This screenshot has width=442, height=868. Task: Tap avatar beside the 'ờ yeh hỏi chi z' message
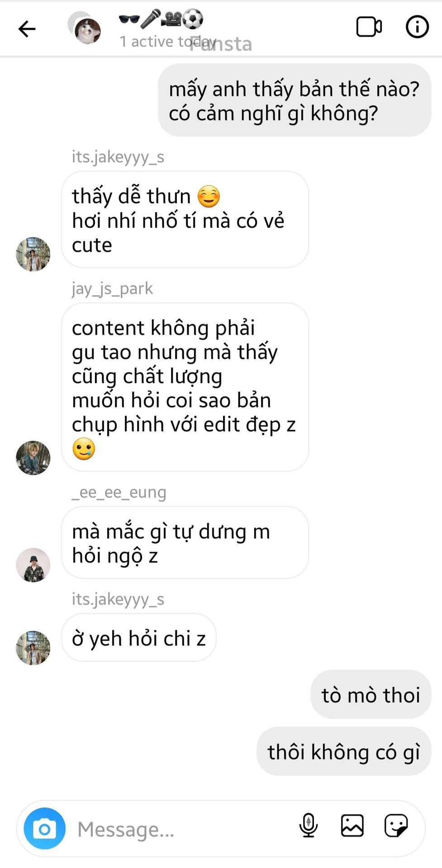click(33, 647)
